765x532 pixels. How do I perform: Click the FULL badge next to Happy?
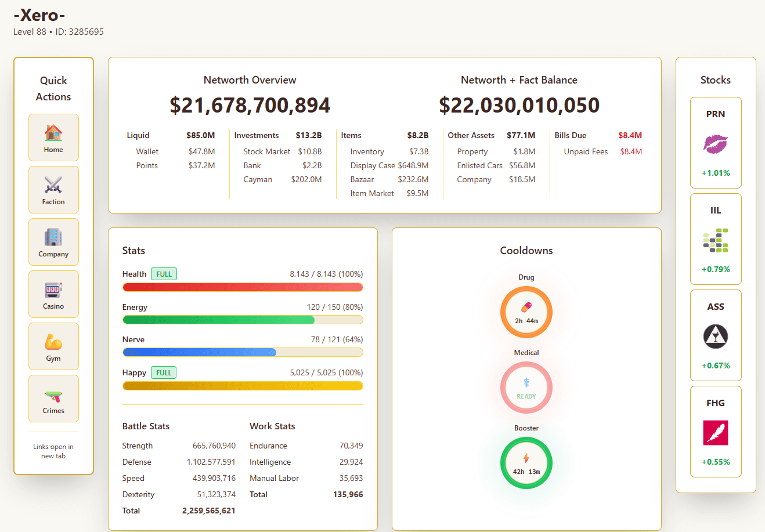(164, 372)
